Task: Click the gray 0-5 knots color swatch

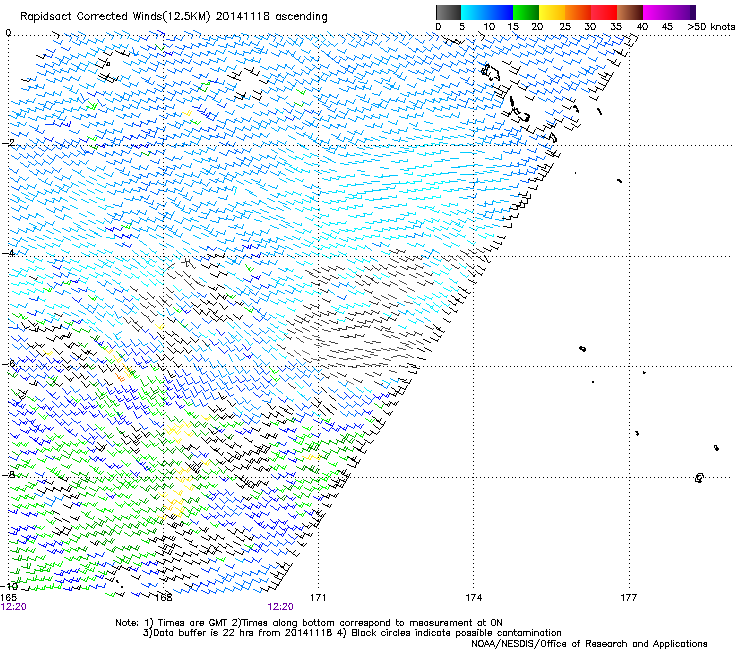Action: point(448,12)
